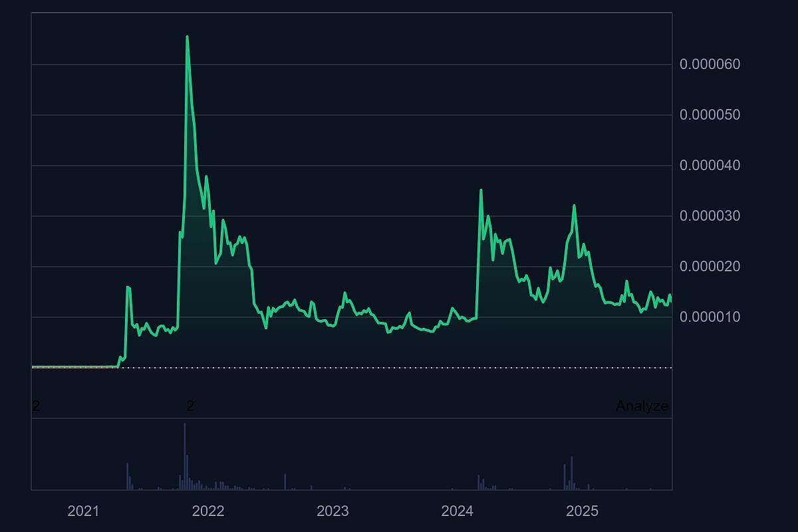The width and height of the screenshot is (798, 532).
Task: Select the 2023 label on time axis
Action: (332, 511)
